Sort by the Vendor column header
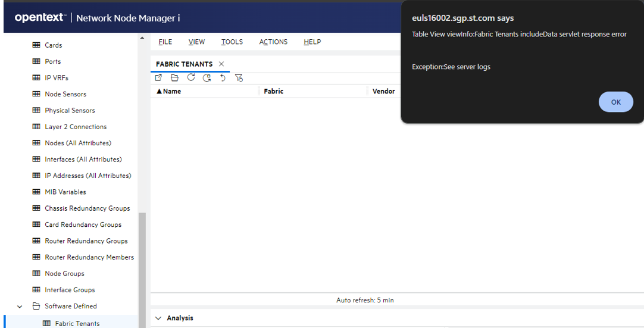 [384, 91]
